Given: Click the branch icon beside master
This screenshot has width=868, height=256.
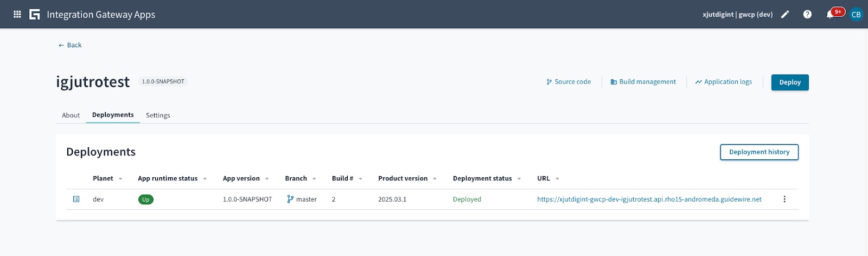Looking at the screenshot, I should click(x=290, y=199).
